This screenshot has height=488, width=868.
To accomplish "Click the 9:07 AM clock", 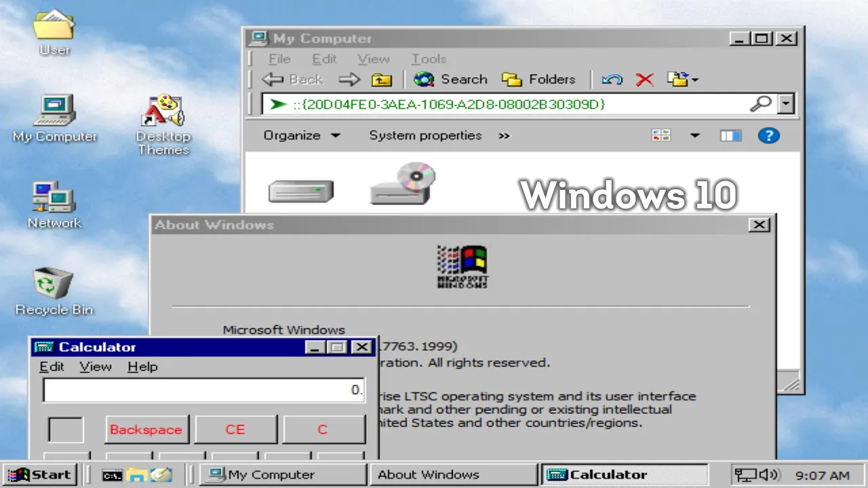I will (823, 475).
